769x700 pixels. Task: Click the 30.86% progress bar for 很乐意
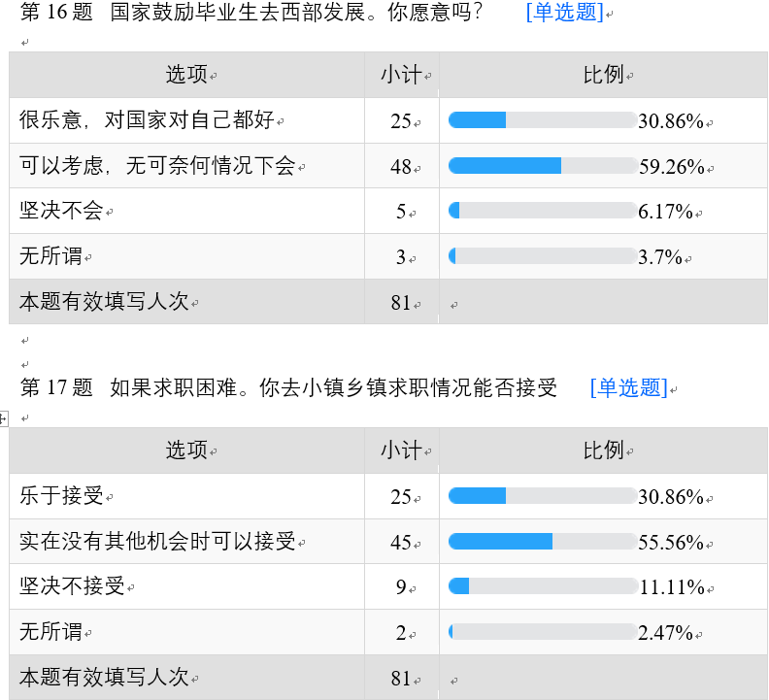pos(542,120)
